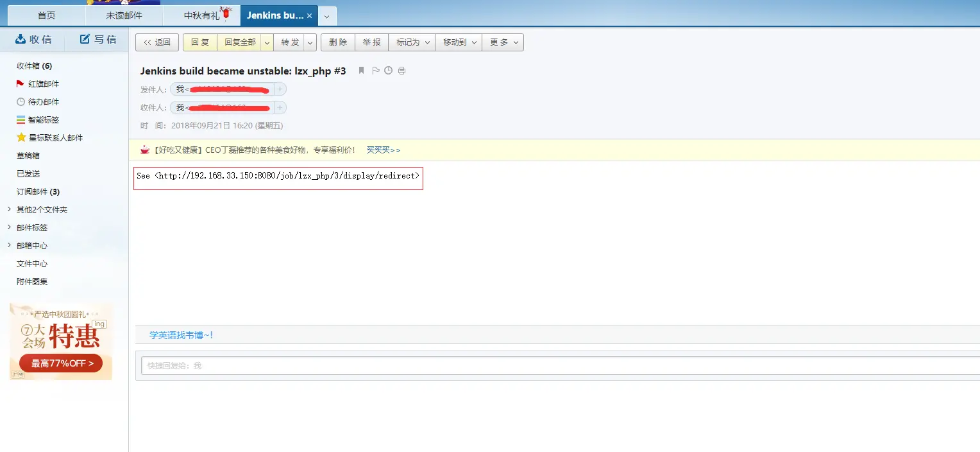Select the Jenkins bu... tab
980x452 pixels.
tap(275, 15)
